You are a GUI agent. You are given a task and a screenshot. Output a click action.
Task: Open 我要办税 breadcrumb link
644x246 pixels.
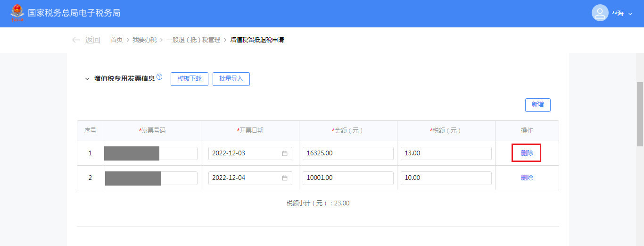coord(144,40)
